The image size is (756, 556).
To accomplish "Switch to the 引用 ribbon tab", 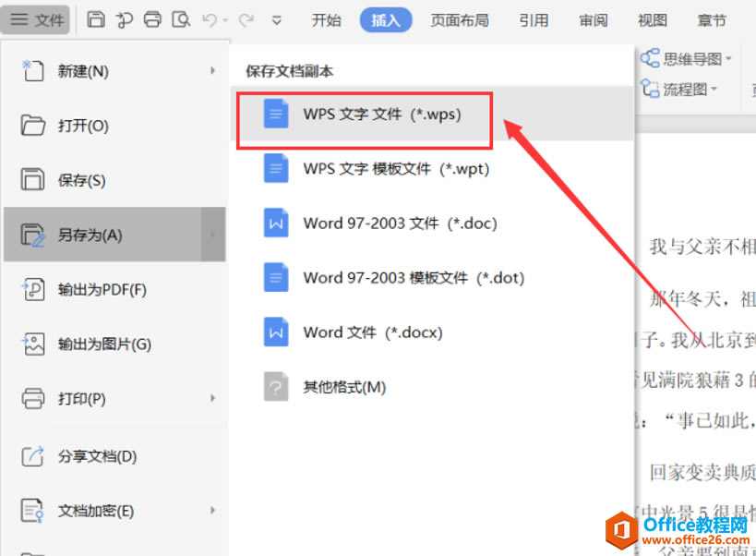I will tap(534, 20).
